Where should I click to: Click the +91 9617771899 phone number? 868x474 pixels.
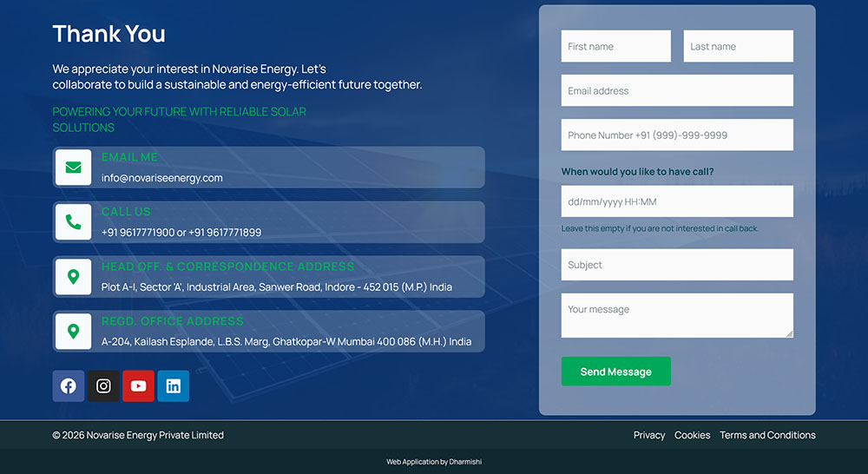point(225,233)
